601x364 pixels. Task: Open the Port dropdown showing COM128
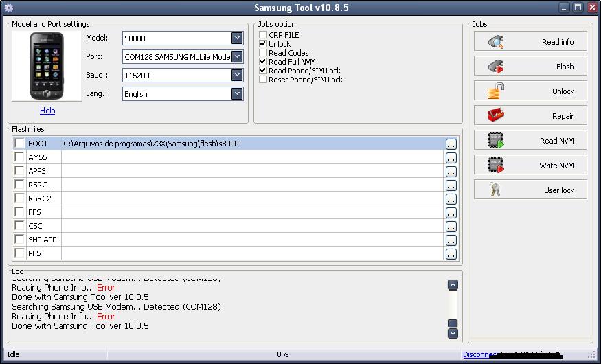tap(237, 57)
